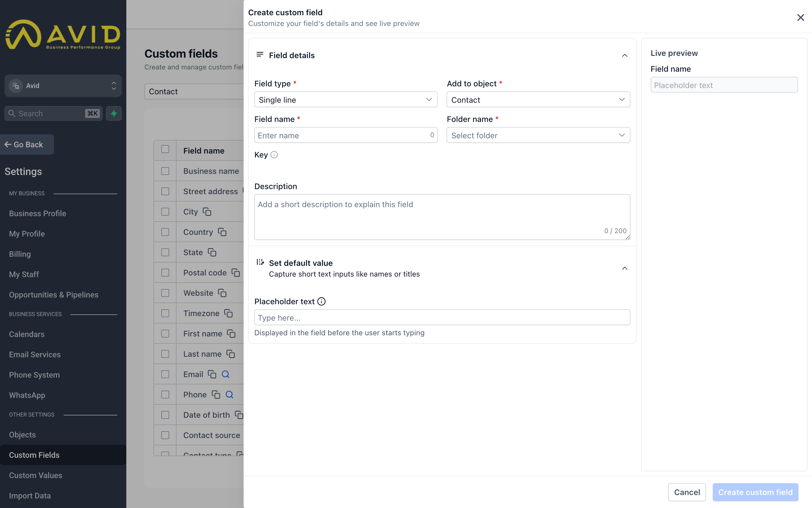Go to Billing settings
The width and height of the screenshot is (812, 508).
[x=20, y=254]
